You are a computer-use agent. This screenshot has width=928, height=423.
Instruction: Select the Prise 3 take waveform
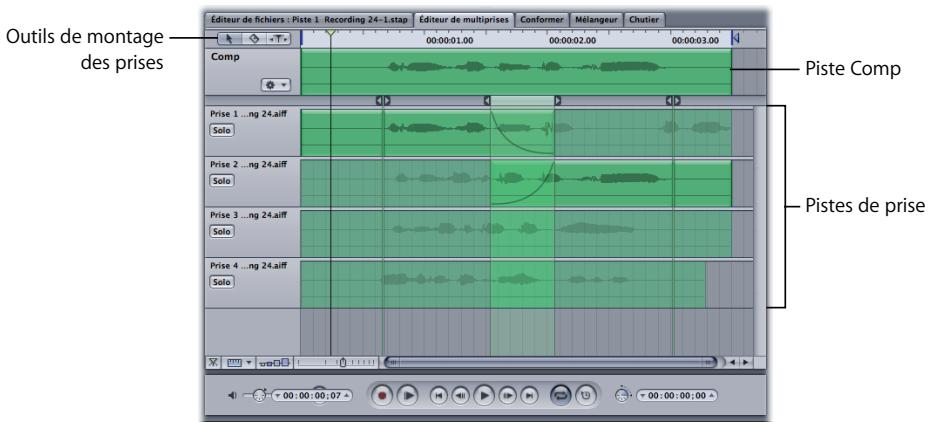pyautogui.click(x=516, y=233)
